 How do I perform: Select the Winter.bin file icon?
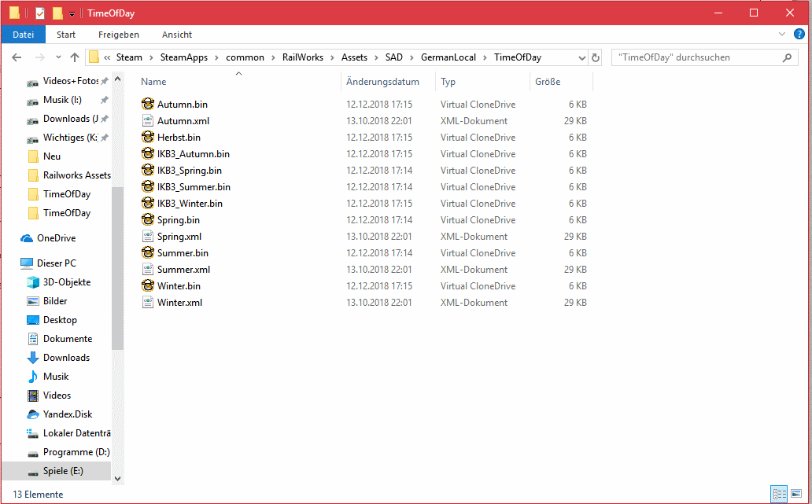[148, 286]
